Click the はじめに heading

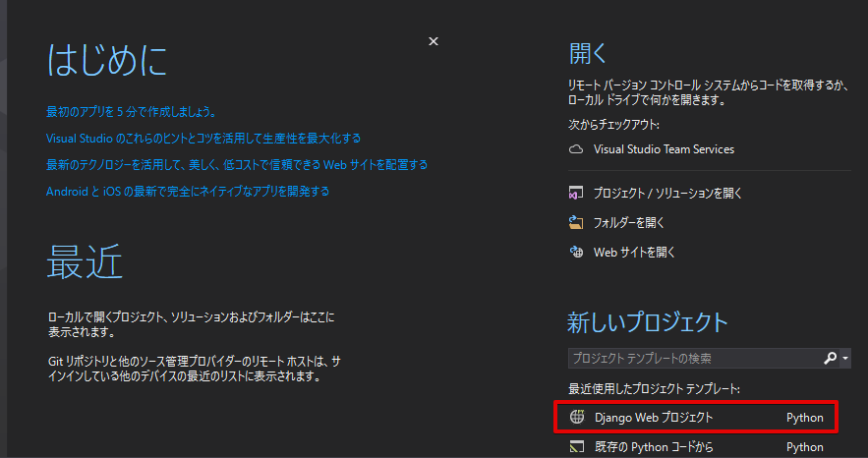click(107, 60)
